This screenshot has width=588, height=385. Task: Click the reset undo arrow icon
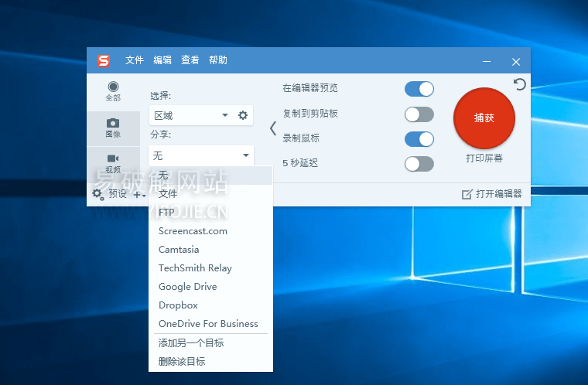(520, 83)
